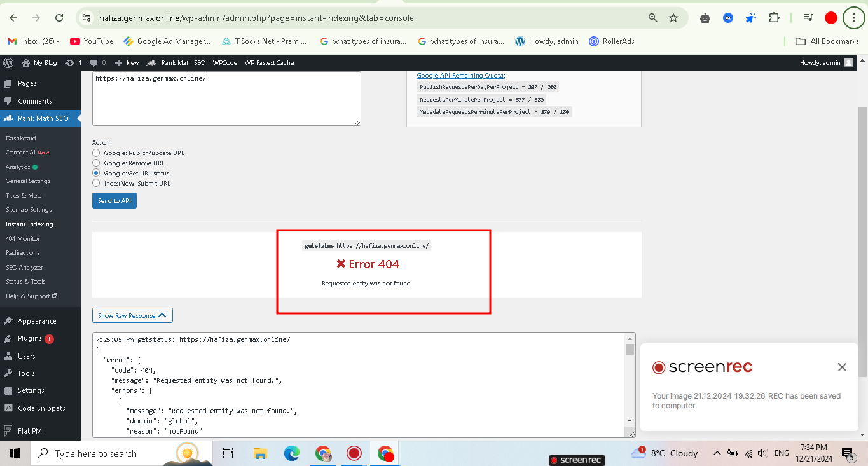Open Status & Tools submenu
The height and width of the screenshot is (466, 868).
25,282
